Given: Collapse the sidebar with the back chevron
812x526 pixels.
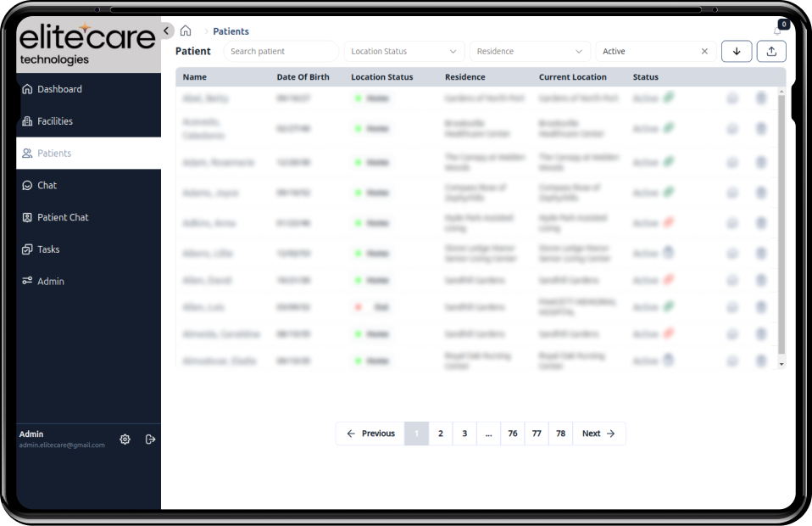Looking at the screenshot, I should point(166,31).
